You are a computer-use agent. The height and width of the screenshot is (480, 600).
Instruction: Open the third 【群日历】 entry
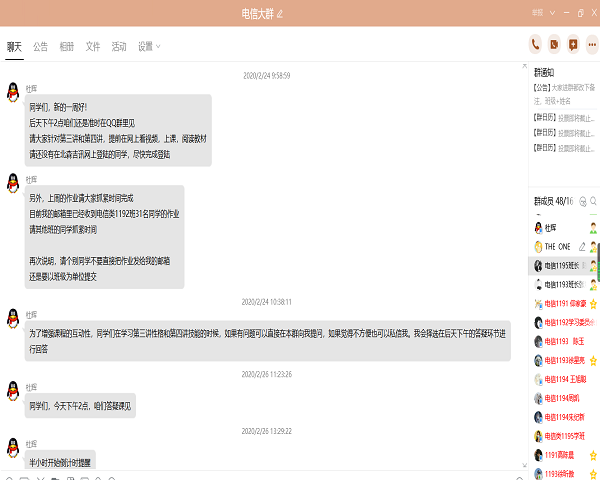point(564,148)
